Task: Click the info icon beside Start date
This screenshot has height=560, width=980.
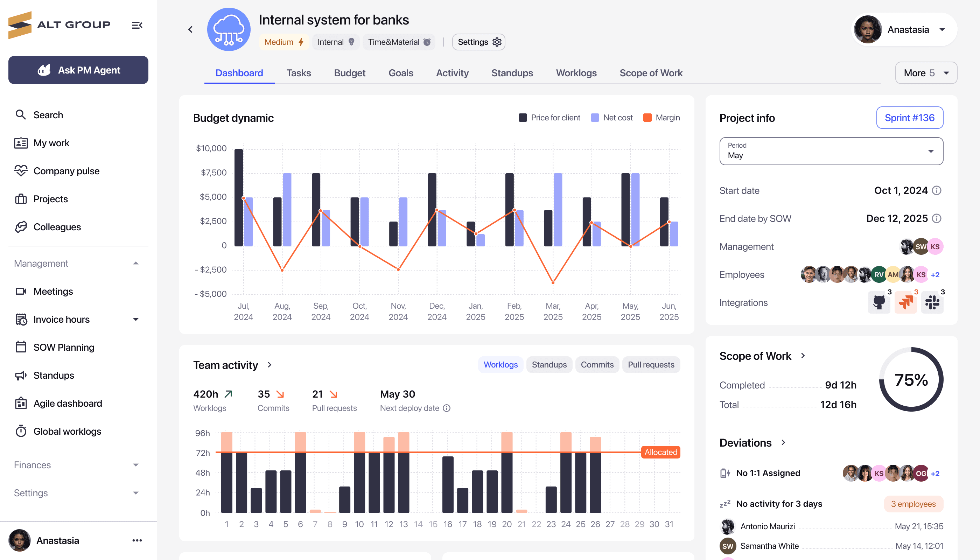Action: pos(937,190)
